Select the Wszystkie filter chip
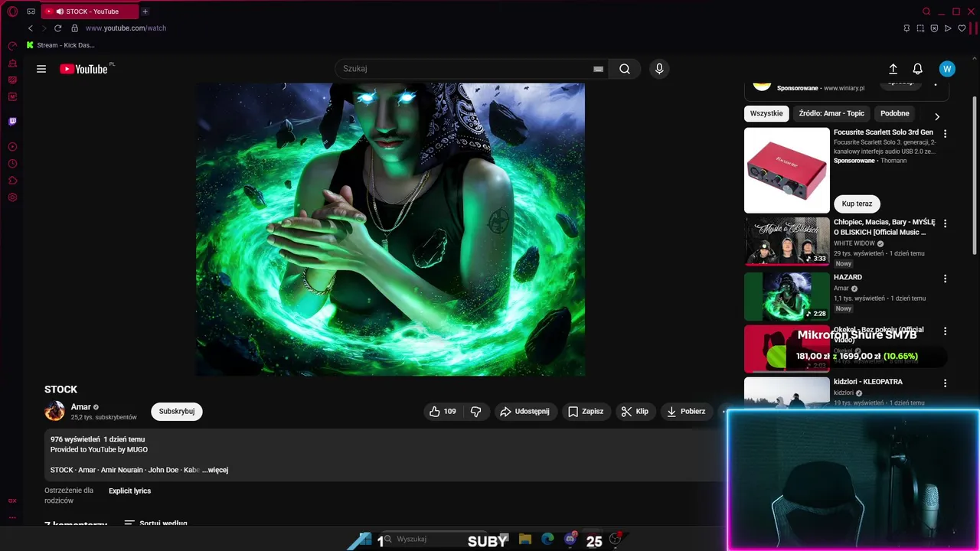Screen dimensions: 980x551 (766, 113)
